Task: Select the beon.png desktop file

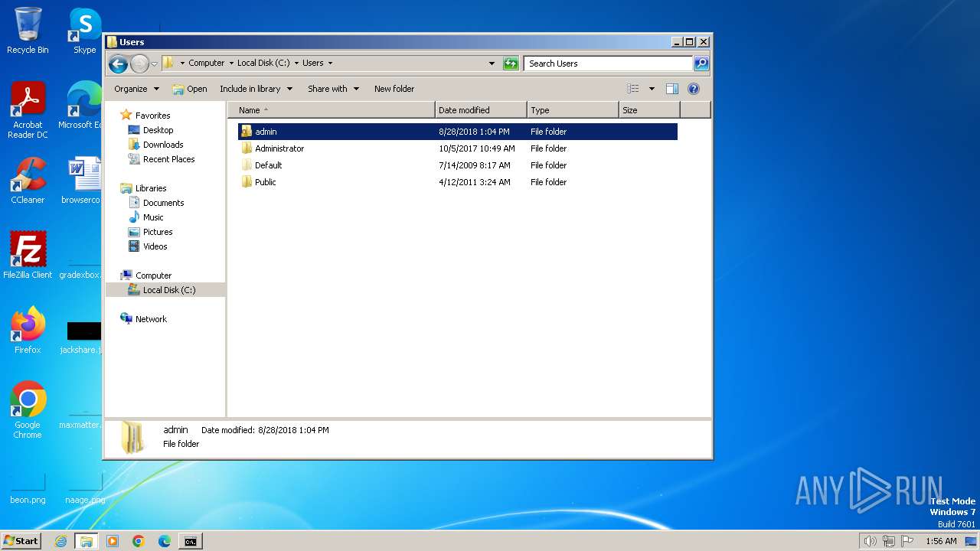Action: coord(28,488)
